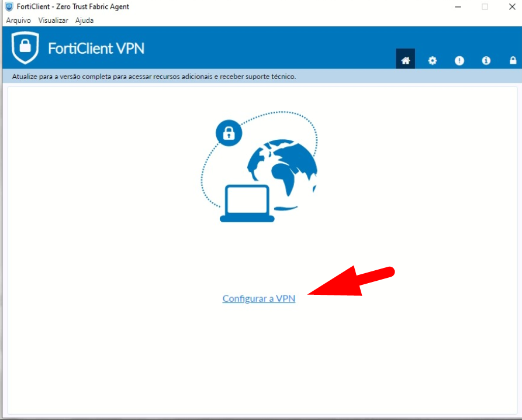Open the Arquivo menu
Image resolution: width=522 pixels, height=420 pixels.
[18, 20]
